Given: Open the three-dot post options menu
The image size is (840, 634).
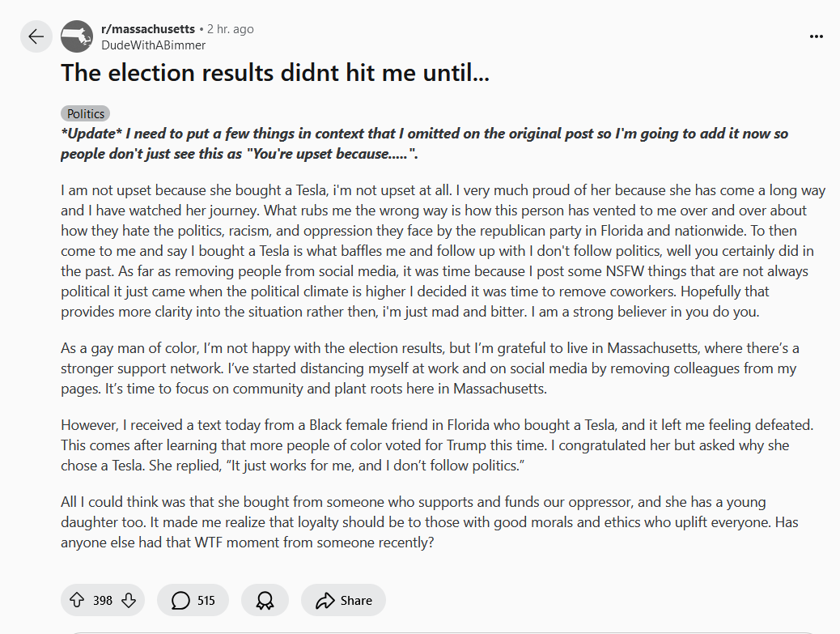Looking at the screenshot, I should pyautogui.click(x=817, y=36).
